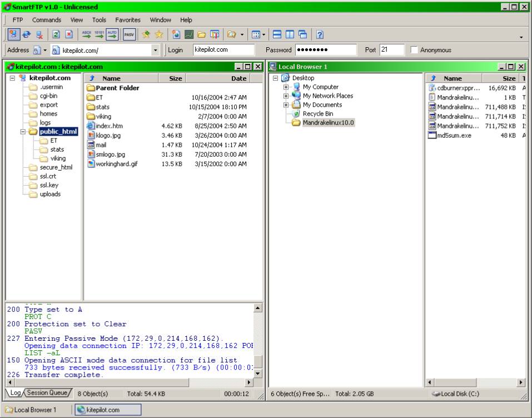Expand the My Computer tree node
Viewport: 532px width, 418px height.
[x=286, y=87]
